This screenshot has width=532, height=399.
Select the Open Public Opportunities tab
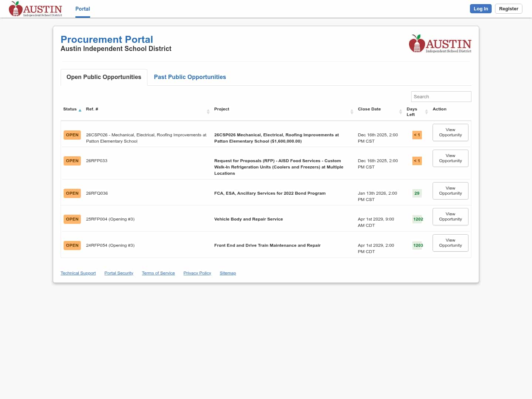(104, 77)
